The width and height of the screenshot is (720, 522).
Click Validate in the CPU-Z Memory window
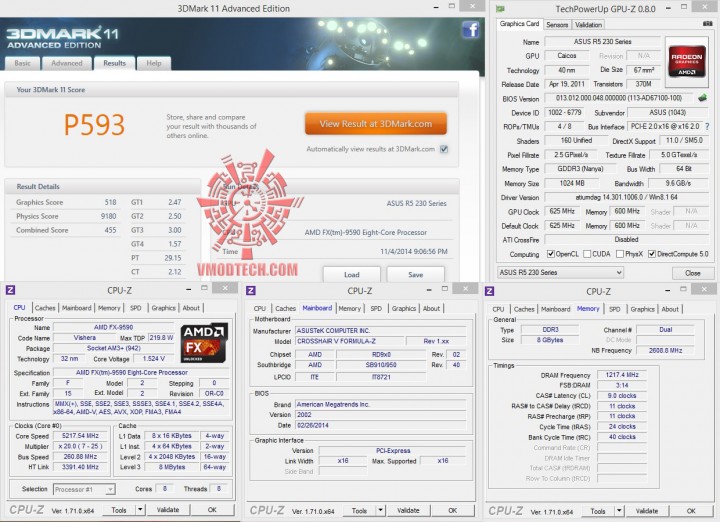647,511
